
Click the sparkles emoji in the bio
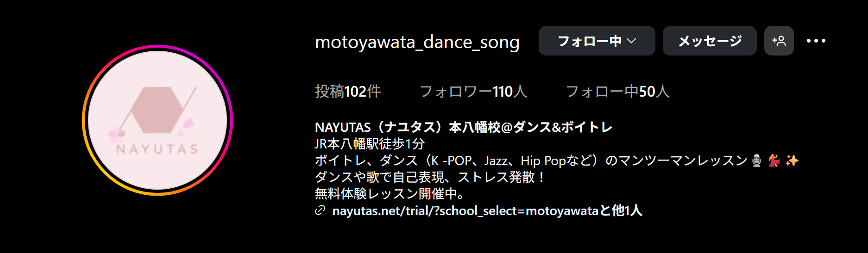(x=792, y=160)
